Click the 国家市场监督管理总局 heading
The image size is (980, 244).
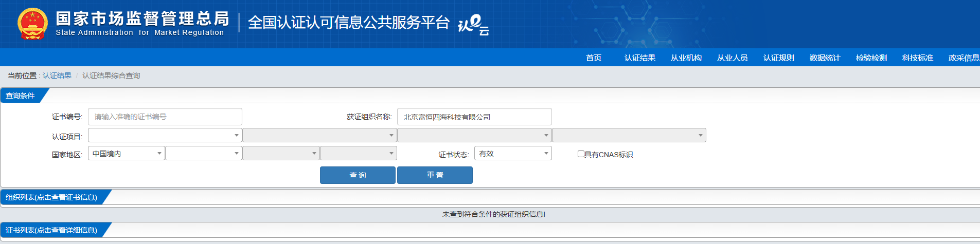coord(142,18)
